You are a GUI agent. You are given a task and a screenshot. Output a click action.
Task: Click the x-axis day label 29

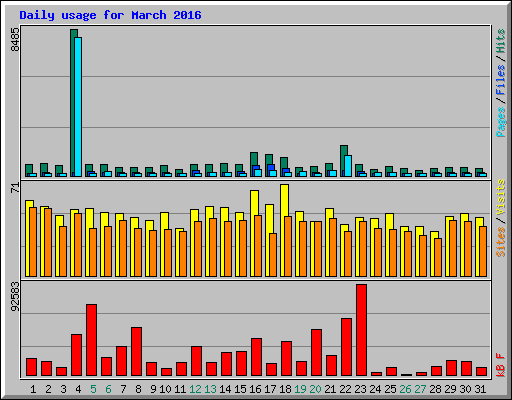coord(450,389)
